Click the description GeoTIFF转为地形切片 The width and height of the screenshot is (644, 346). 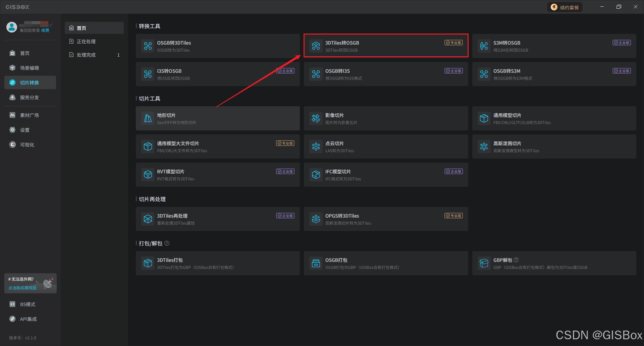pyautogui.click(x=176, y=123)
